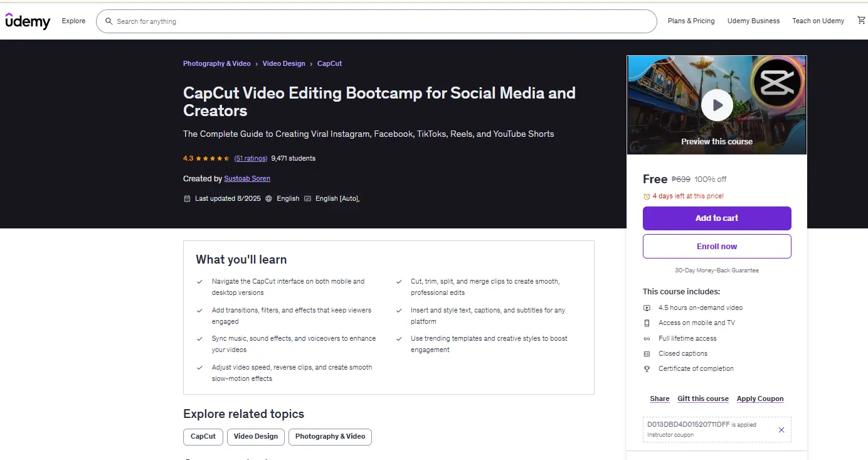Remove applied coupon with X icon
Image resolution: width=868 pixels, height=460 pixels.
coord(781,430)
